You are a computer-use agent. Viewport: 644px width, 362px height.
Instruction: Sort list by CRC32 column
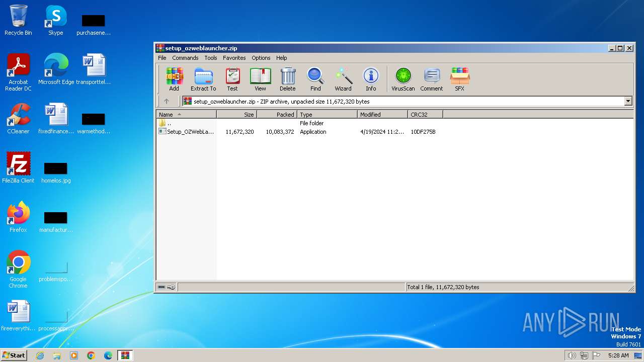click(x=426, y=115)
